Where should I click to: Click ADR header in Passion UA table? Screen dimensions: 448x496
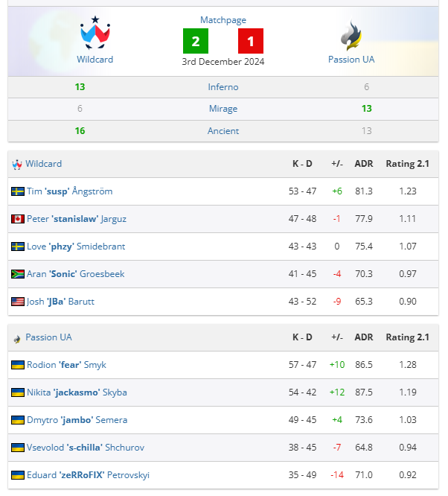[364, 337]
